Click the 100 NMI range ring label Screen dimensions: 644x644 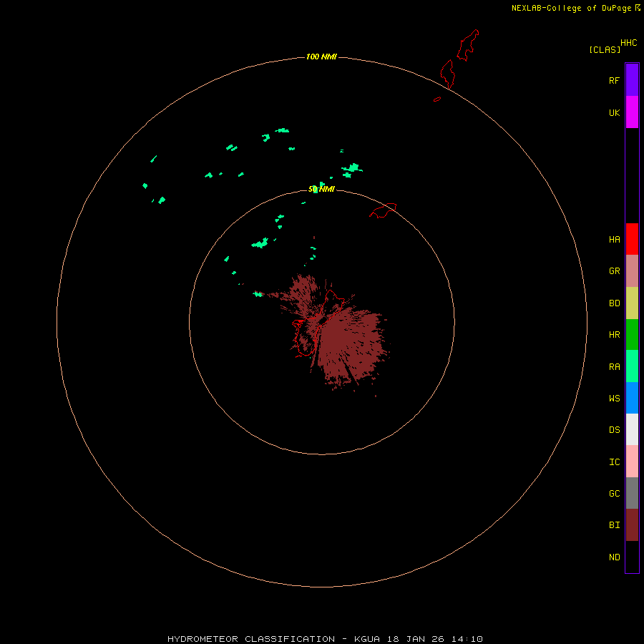pyautogui.click(x=321, y=57)
